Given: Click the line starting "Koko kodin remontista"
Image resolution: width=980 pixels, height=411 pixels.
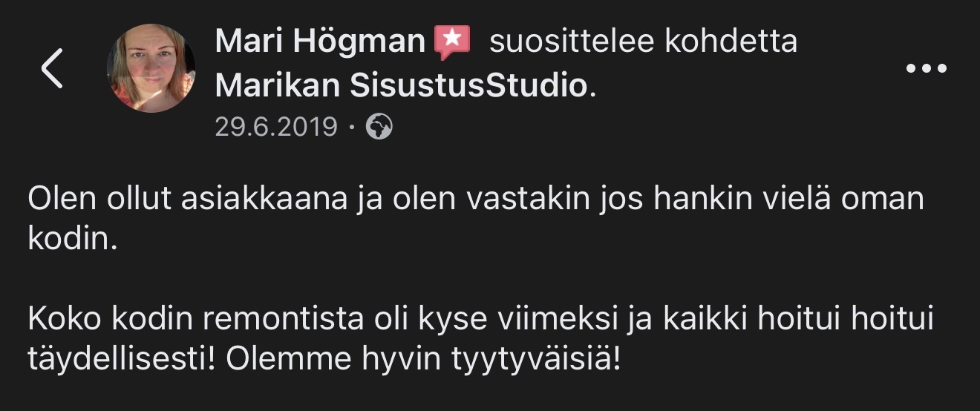Looking at the screenshot, I should [x=480, y=322].
